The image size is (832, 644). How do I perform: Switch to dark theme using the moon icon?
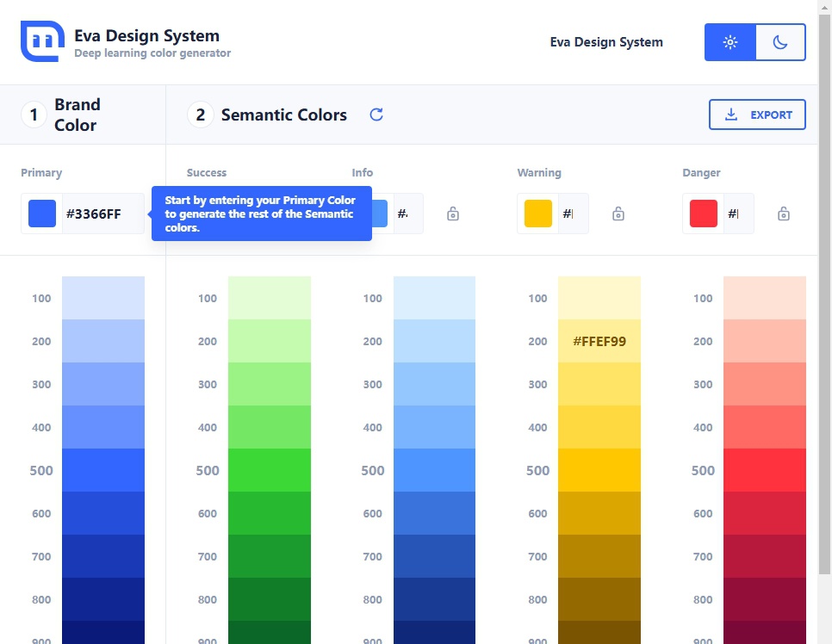[x=780, y=41]
